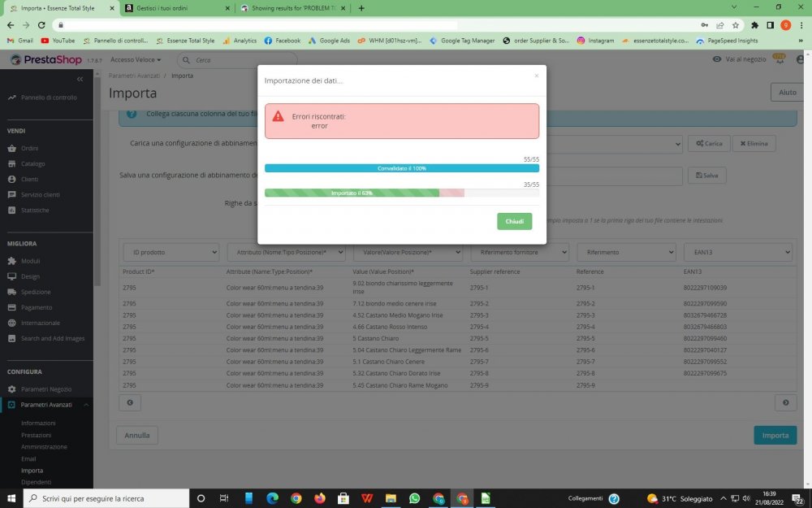The width and height of the screenshot is (812, 508).
Task: Close the Importazione dei dati dialog X
Action: pos(537,76)
